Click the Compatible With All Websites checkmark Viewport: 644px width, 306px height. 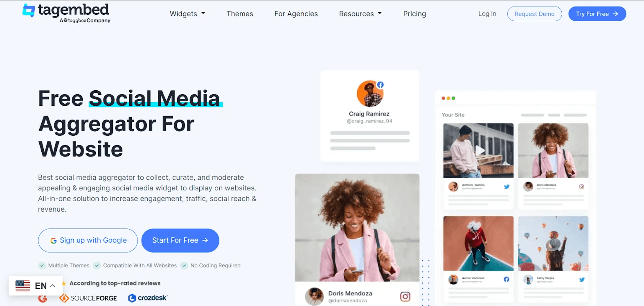pos(97,266)
